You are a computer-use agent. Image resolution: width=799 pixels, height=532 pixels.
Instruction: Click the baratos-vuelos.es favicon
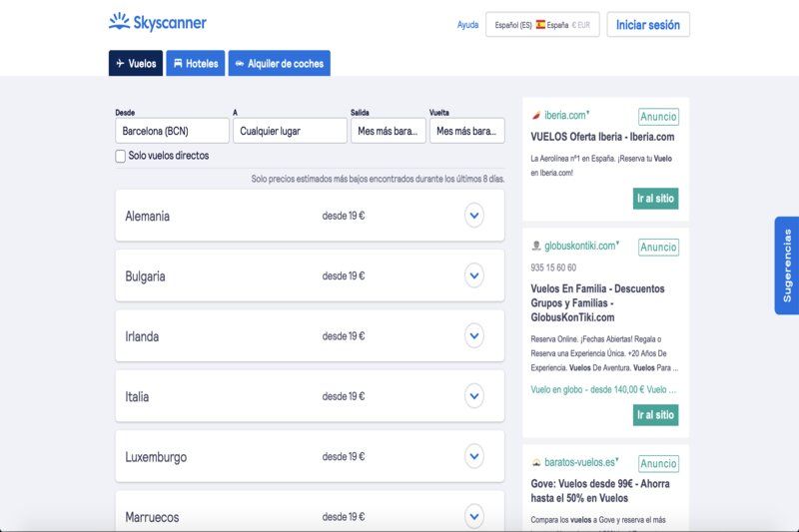point(536,463)
